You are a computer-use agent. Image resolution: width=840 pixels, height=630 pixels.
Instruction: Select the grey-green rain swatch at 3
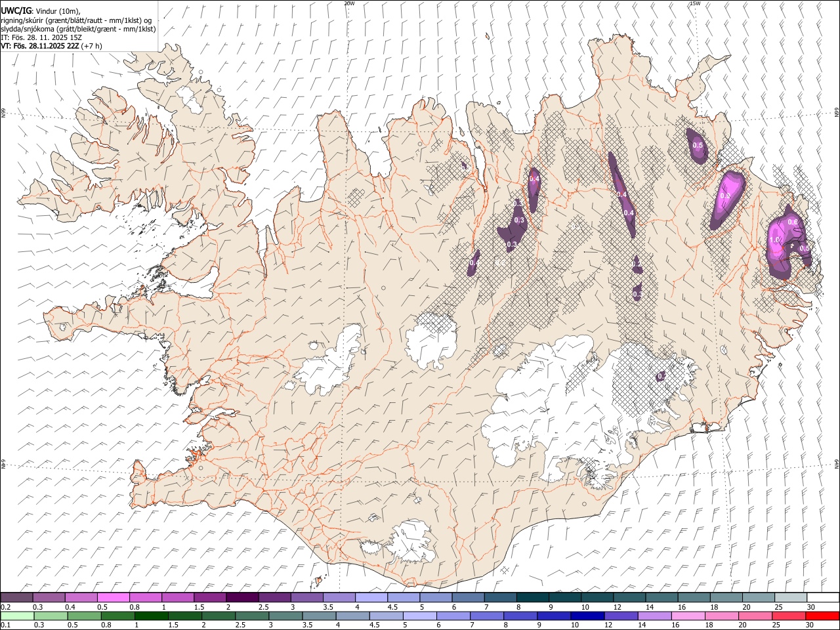coord(285,616)
